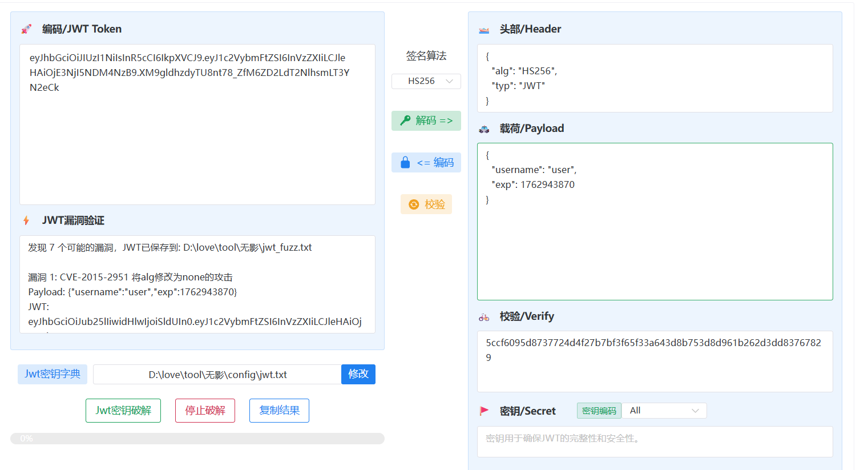Click the ship icon beside 头部/Header
The image size is (868, 470).
tap(484, 30)
